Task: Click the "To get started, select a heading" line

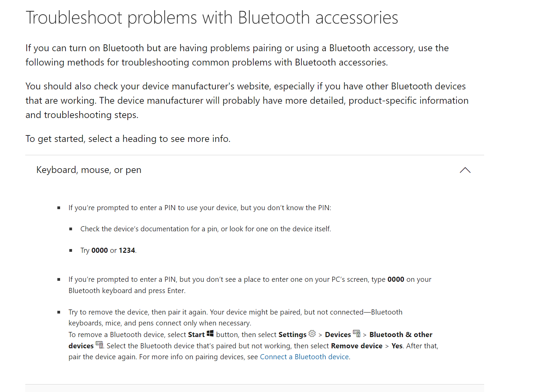Action: (128, 139)
